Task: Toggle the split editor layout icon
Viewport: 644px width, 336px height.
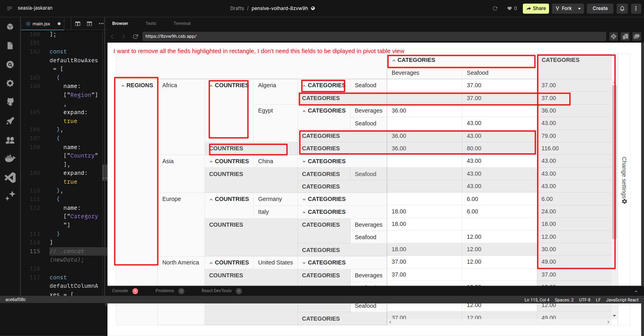Action: click(78, 24)
